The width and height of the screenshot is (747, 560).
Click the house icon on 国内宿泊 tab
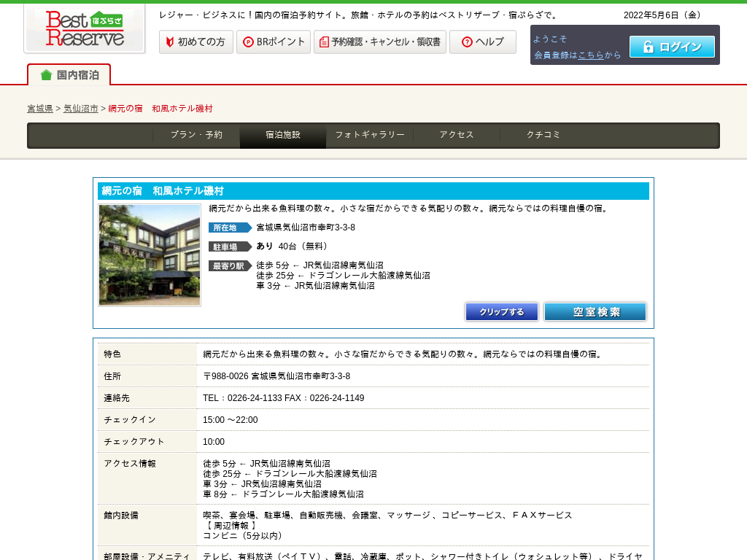(x=46, y=75)
